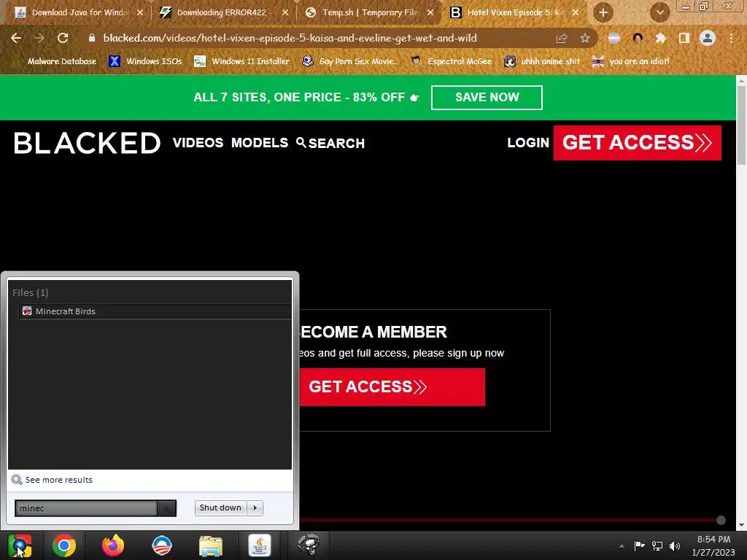Image resolution: width=747 pixels, height=560 pixels.
Task: Reload the current page
Action: pyautogui.click(x=63, y=38)
